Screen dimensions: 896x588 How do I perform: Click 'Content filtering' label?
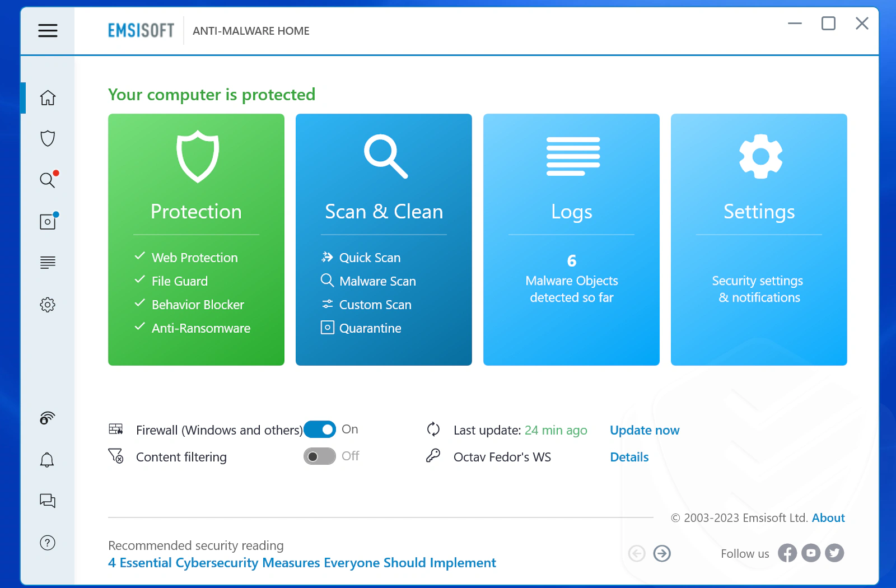(x=181, y=457)
